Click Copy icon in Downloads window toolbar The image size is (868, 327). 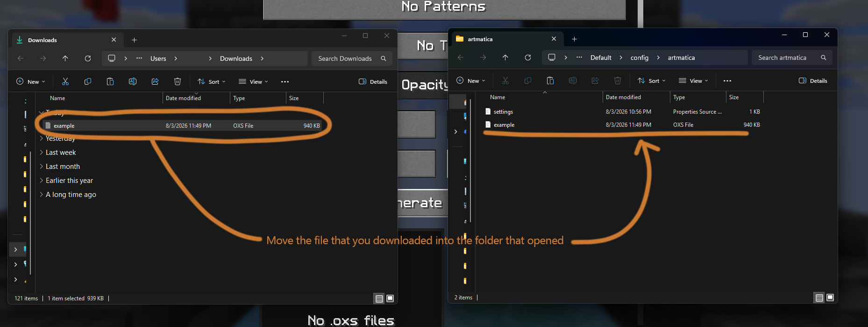click(x=88, y=81)
